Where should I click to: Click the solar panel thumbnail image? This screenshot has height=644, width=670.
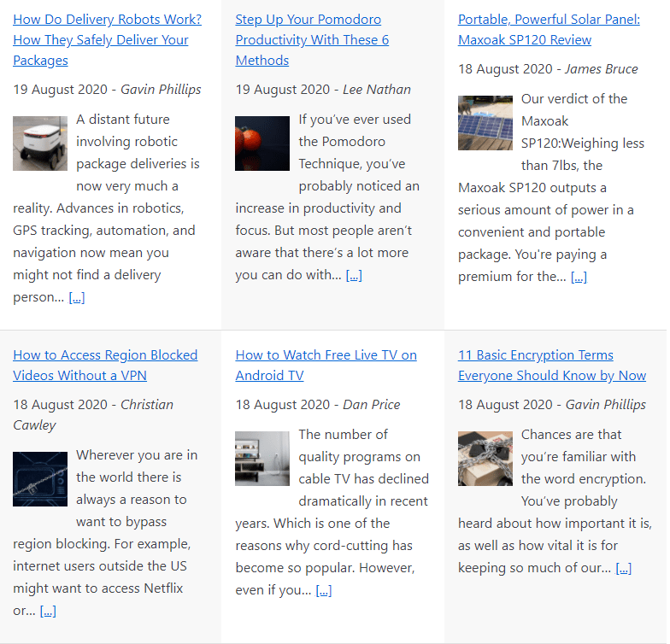tap(485, 123)
